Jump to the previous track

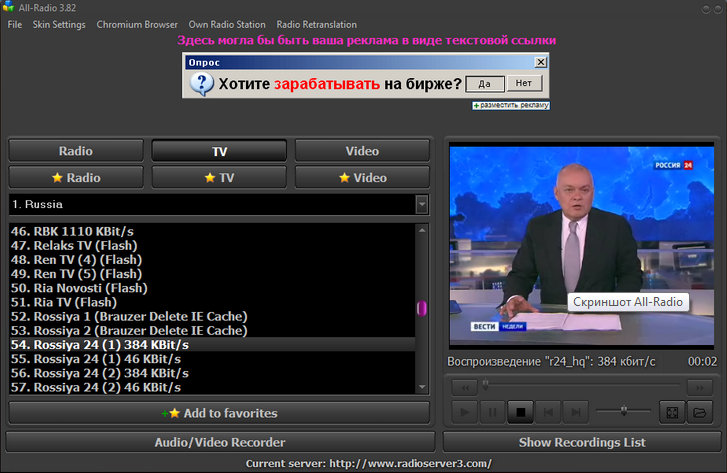[x=548, y=412]
